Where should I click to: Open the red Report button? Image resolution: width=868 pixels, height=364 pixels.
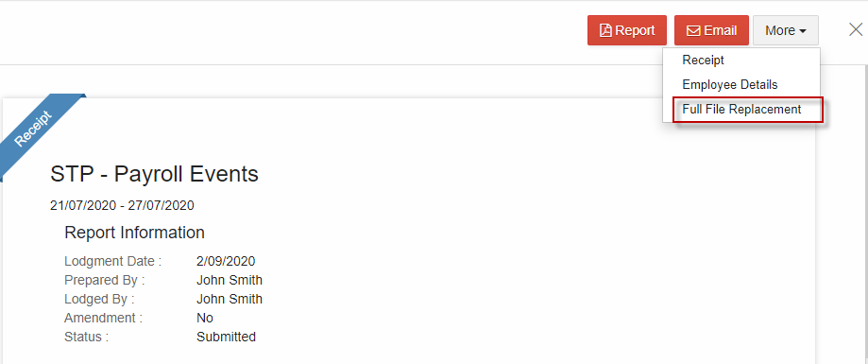627,30
